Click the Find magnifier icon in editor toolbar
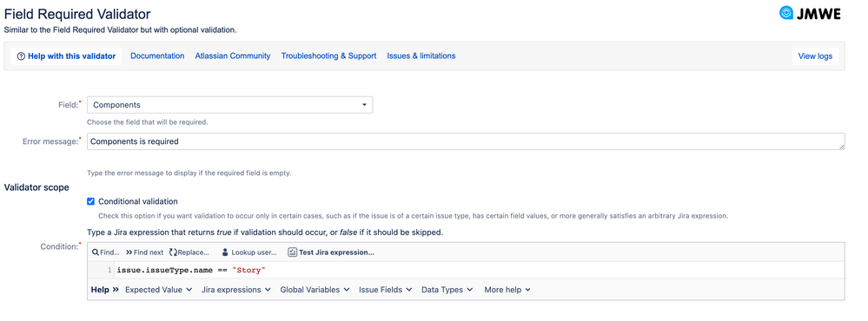 pos(96,252)
